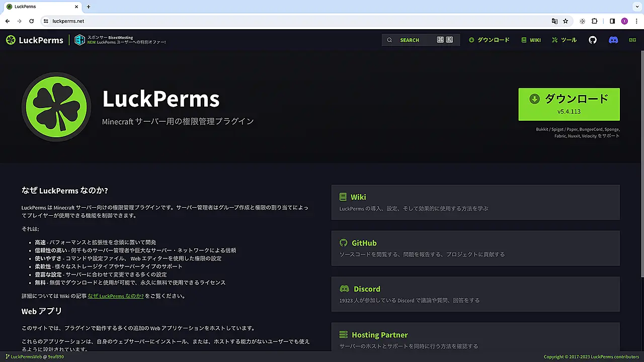
Task: Click the BisectHosting sponsor icon
Action: click(79, 40)
